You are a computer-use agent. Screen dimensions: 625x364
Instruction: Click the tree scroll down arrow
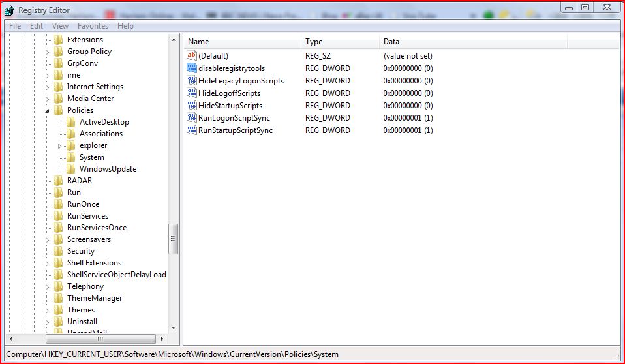(174, 328)
